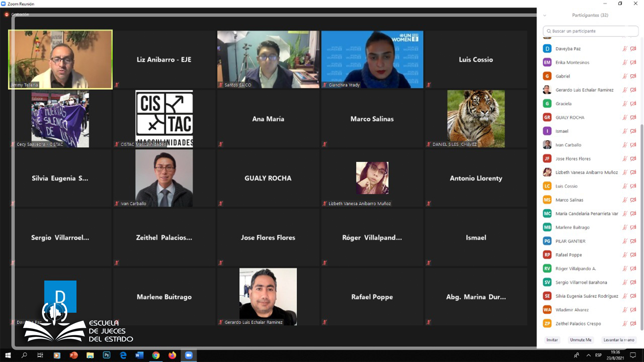Screen dimensions: 644x362
Task: Open Photoshop from the Windows taskbar
Action: [x=107, y=355]
